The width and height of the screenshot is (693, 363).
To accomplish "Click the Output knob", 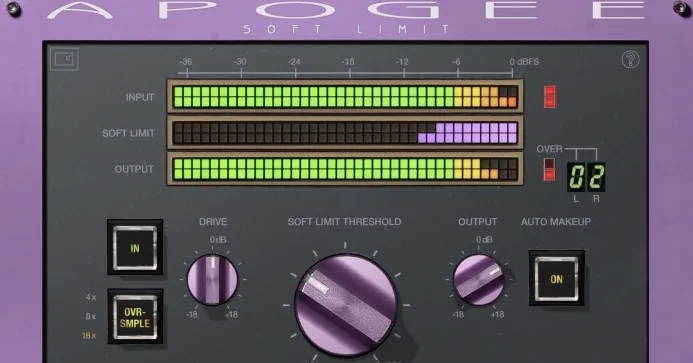I will [479, 279].
